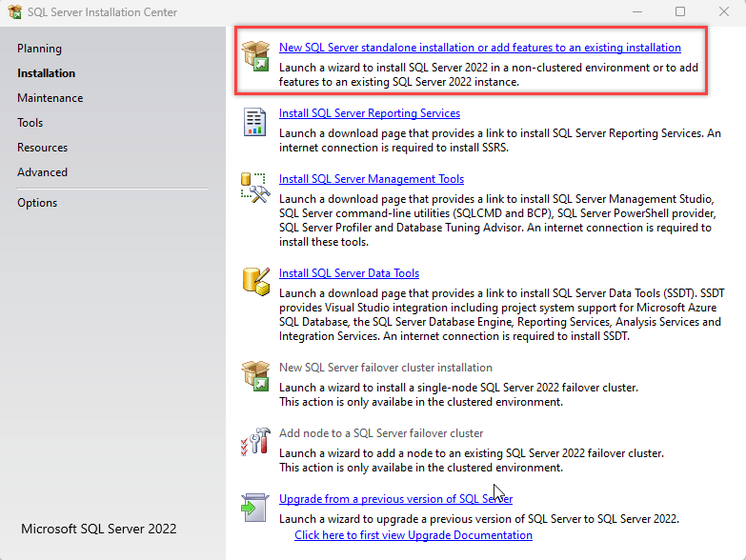Open the Tools section in the sidebar
This screenshot has height=560, width=746.
point(30,123)
